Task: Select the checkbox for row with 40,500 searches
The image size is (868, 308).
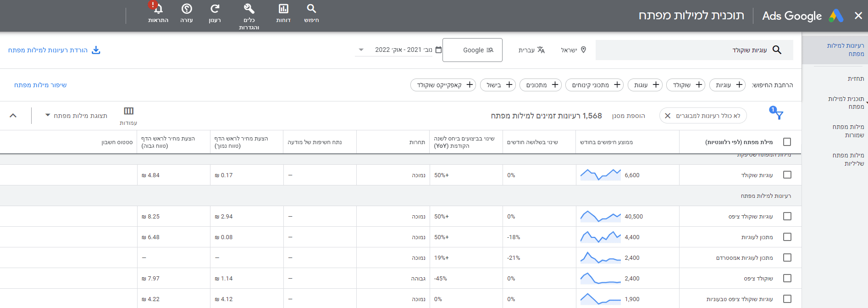Action: click(787, 216)
